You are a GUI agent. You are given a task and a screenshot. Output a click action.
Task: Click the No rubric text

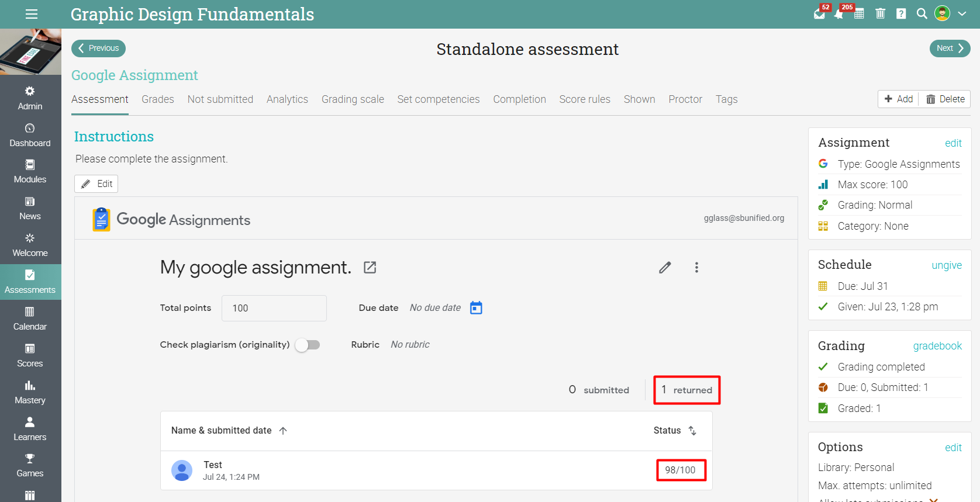[410, 345]
